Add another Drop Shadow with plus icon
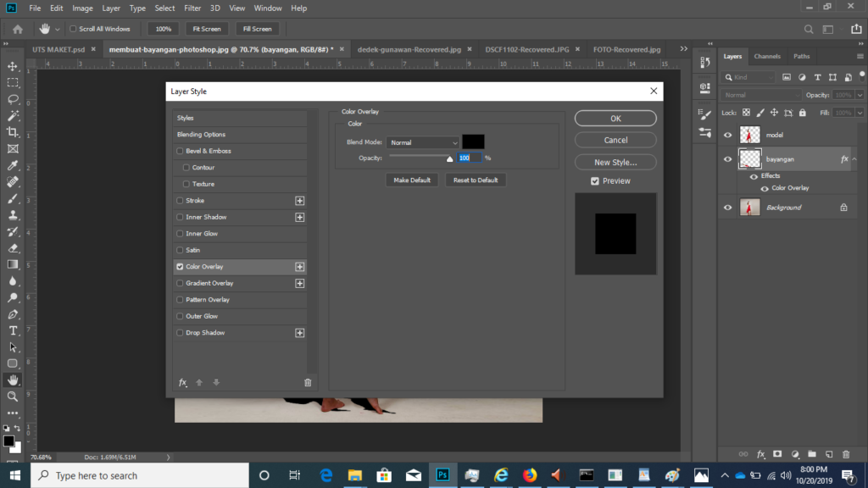Viewport: 868px width, 488px height. pyautogui.click(x=299, y=333)
